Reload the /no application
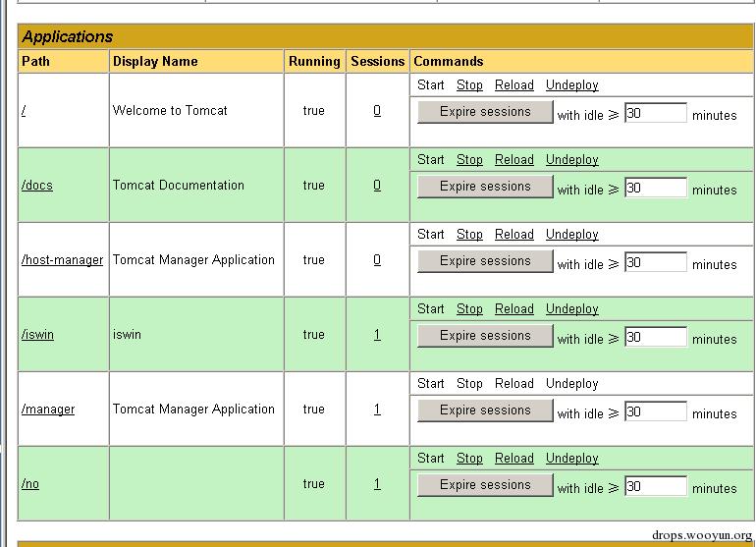 pyautogui.click(x=513, y=459)
